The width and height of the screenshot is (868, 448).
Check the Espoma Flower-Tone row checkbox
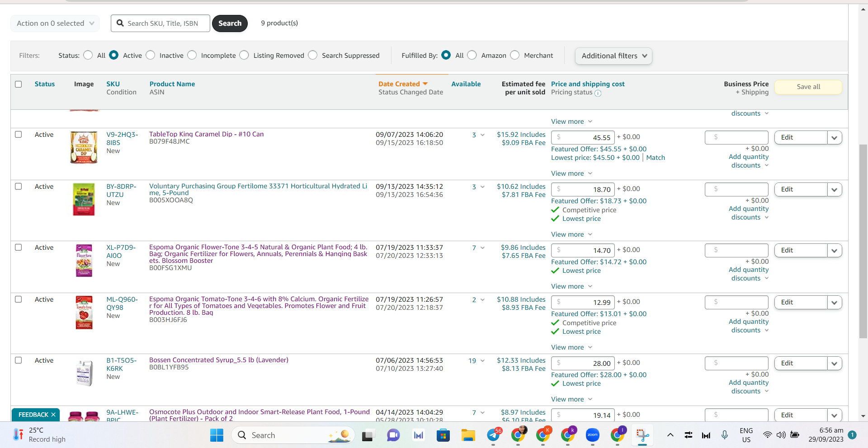click(19, 247)
